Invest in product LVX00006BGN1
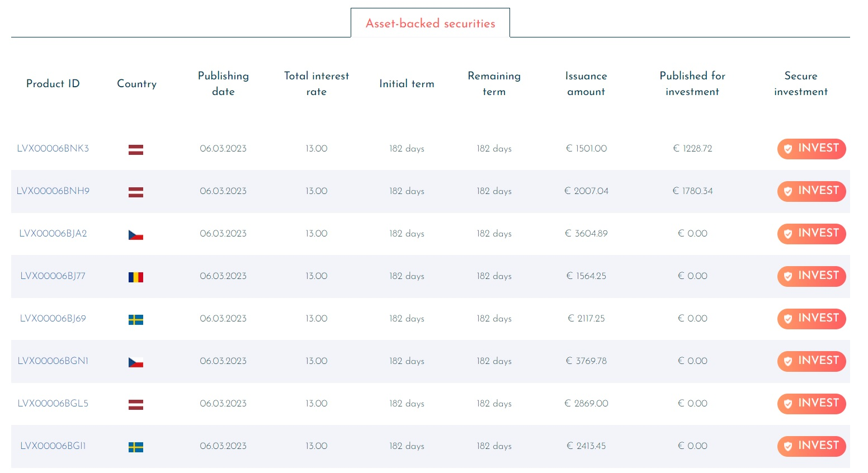The image size is (868, 473). click(812, 361)
